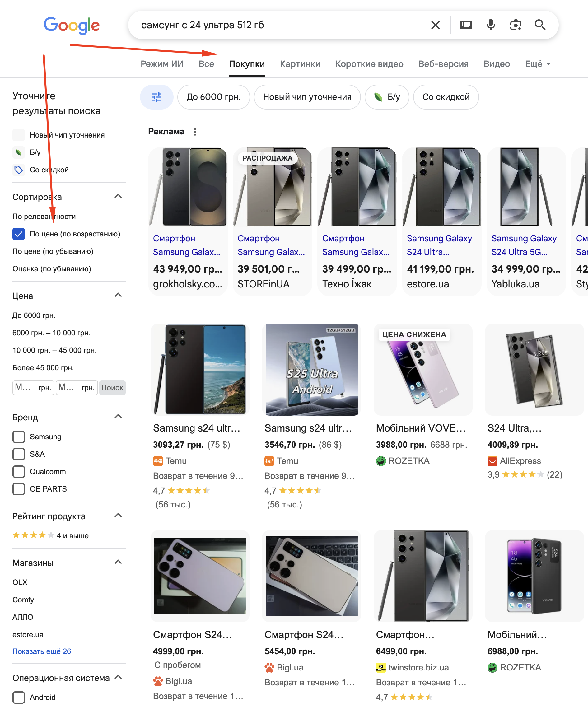The width and height of the screenshot is (588, 705).
Task: Collapse the Цена filter section
Action: point(118,296)
